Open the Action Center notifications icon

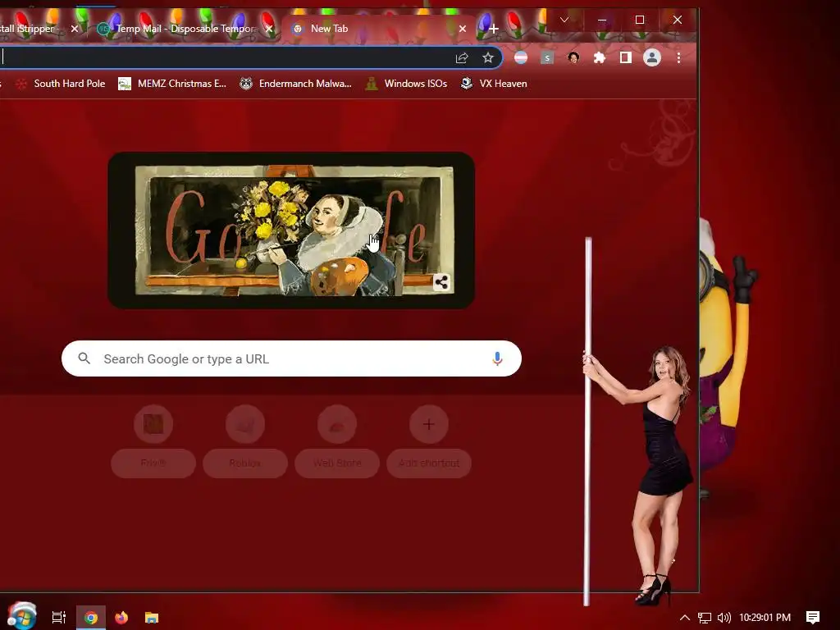pos(813,618)
